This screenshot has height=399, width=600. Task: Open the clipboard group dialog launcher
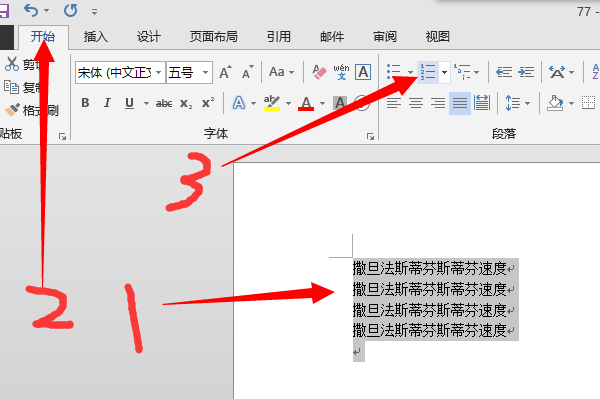click(63, 136)
